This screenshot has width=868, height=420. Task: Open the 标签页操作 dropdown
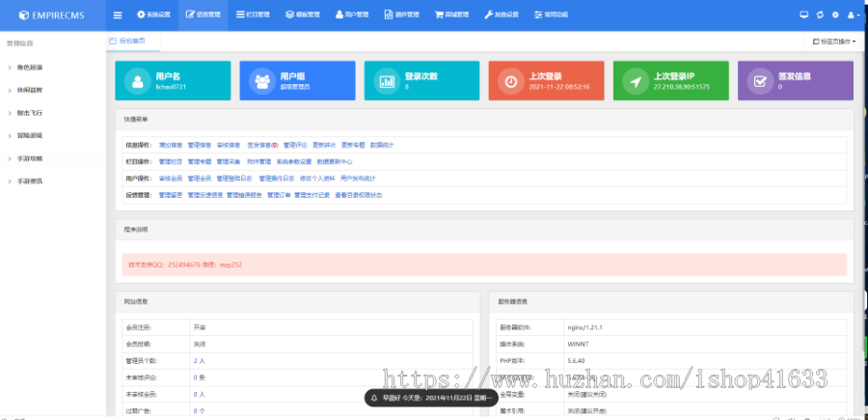tap(833, 42)
